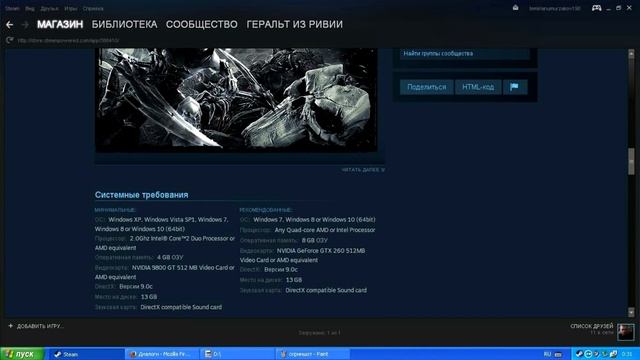
Task: Select the Paint taskbar button
Action: pos(313,354)
